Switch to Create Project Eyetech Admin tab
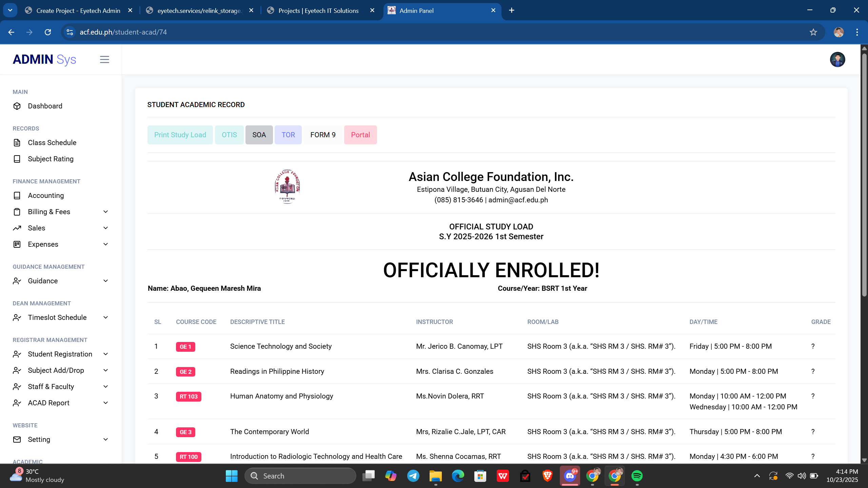Image resolution: width=868 pixels, height=488 pixels. pos(78,11)
